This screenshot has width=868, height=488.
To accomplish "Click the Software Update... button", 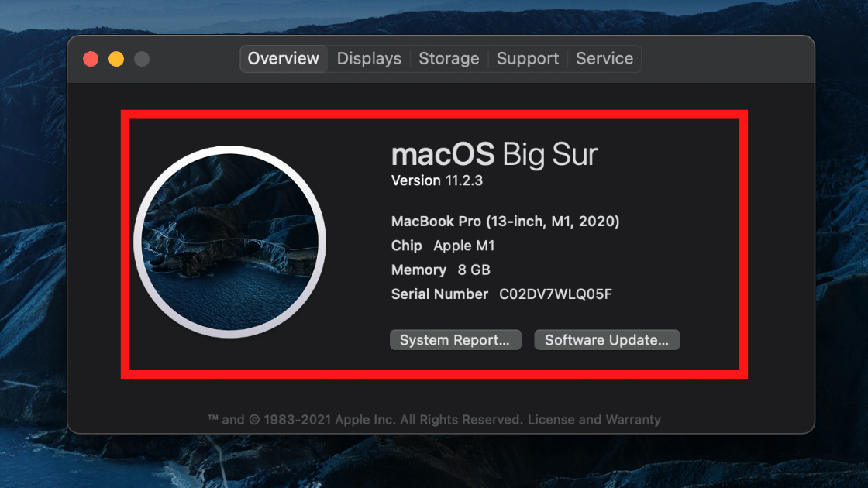I will [x=607, y=340].
